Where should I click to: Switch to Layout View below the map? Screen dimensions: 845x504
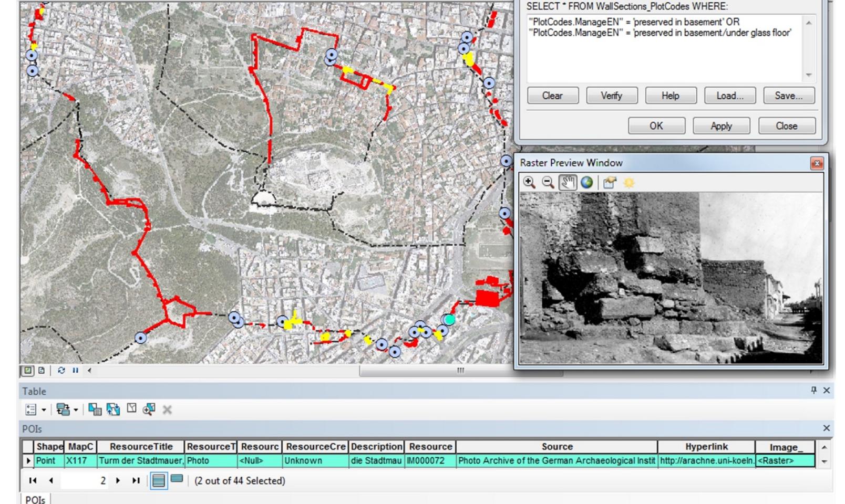tap(42, 370)
